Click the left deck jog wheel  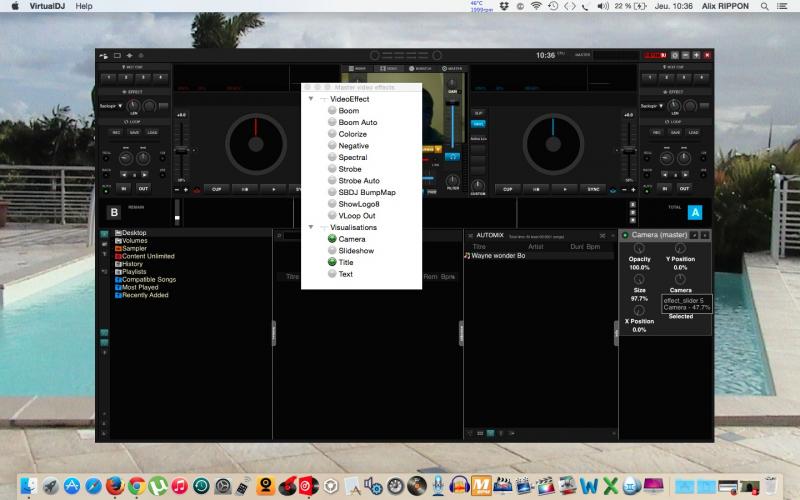click(x=256, y=144)
